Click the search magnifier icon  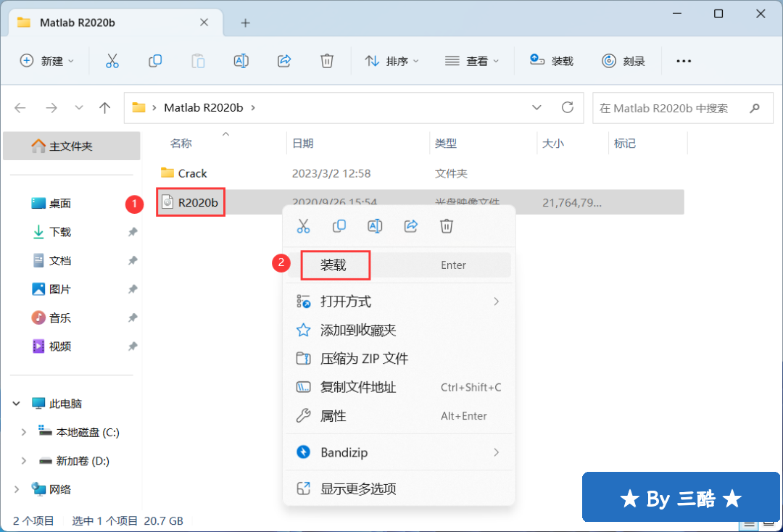click(x=755, y=108)
